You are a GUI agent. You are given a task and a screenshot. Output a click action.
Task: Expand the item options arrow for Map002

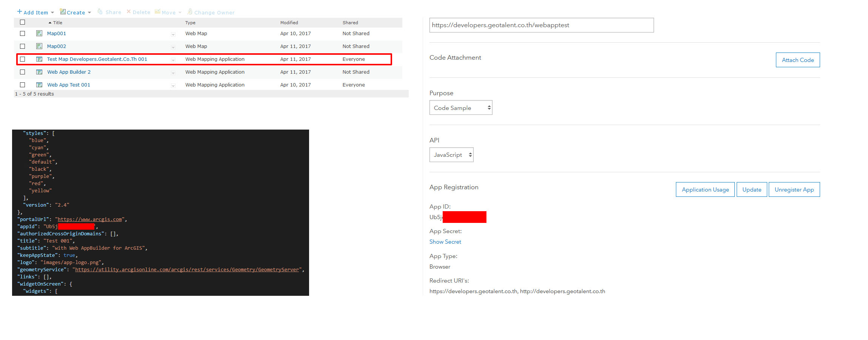coord(173,47)
